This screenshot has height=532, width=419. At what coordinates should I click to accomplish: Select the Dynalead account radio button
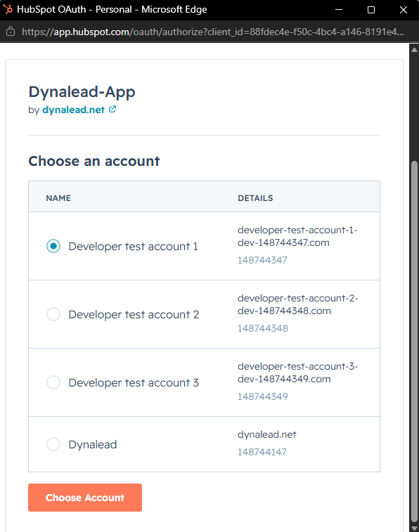[53, 444]
